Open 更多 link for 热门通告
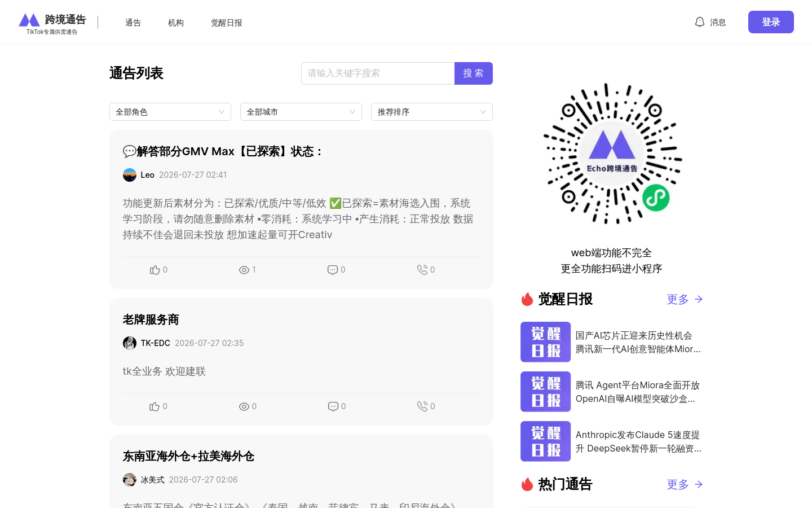812x508 pixels. click(x=678, y=484)
